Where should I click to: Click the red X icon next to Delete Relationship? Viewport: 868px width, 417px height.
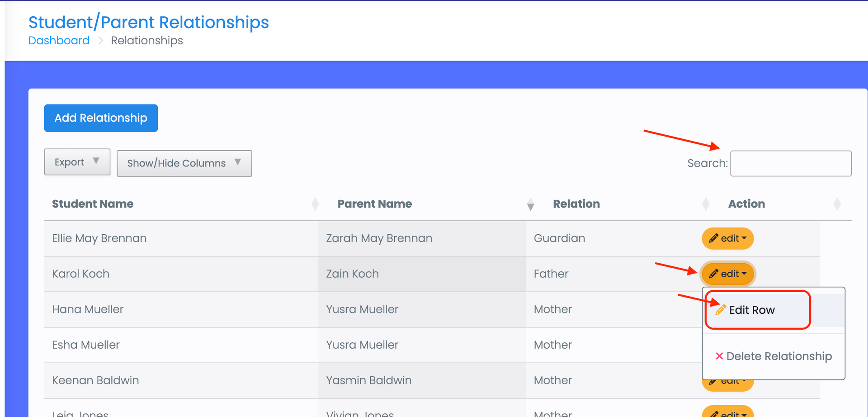coord(719,356)
